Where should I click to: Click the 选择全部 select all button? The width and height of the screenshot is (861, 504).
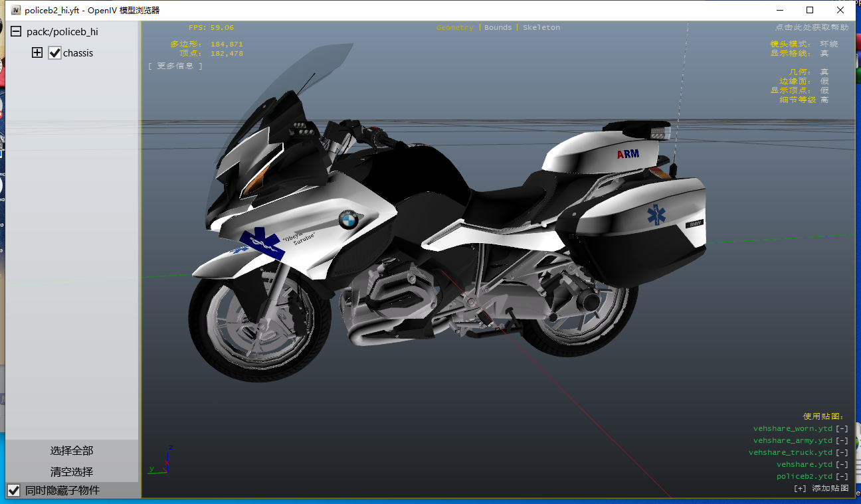[x=72, y=451]
